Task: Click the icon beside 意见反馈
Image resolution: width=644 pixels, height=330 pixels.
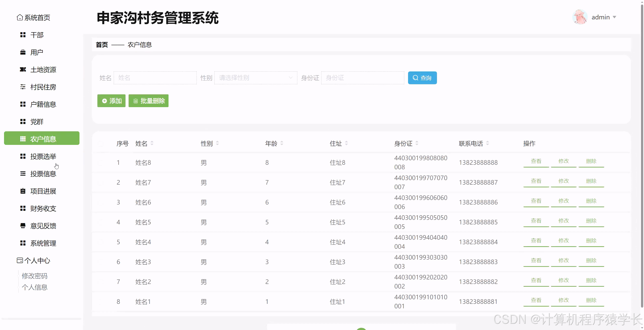Action: click(23, 226)
